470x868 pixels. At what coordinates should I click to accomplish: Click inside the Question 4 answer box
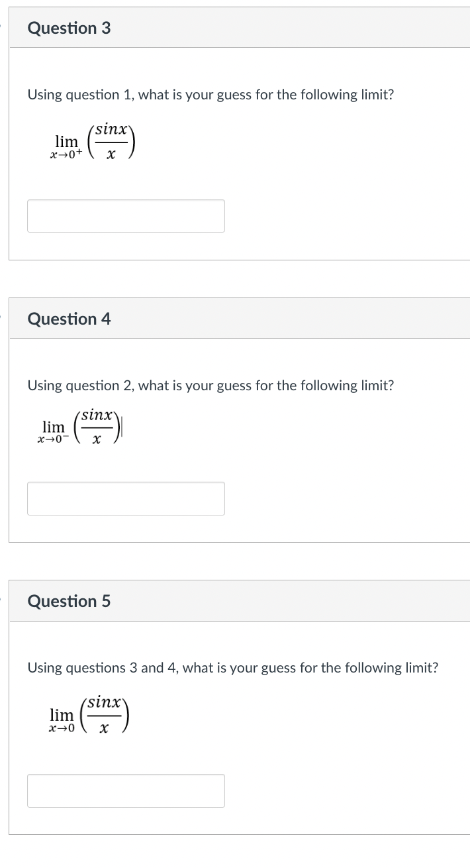(x=125, y=498)
